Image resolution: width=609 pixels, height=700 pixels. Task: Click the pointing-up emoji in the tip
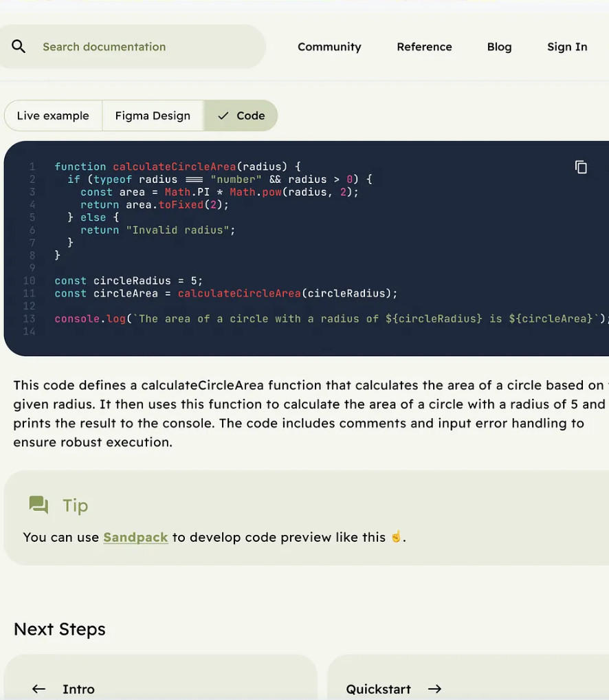pos(396,536)
